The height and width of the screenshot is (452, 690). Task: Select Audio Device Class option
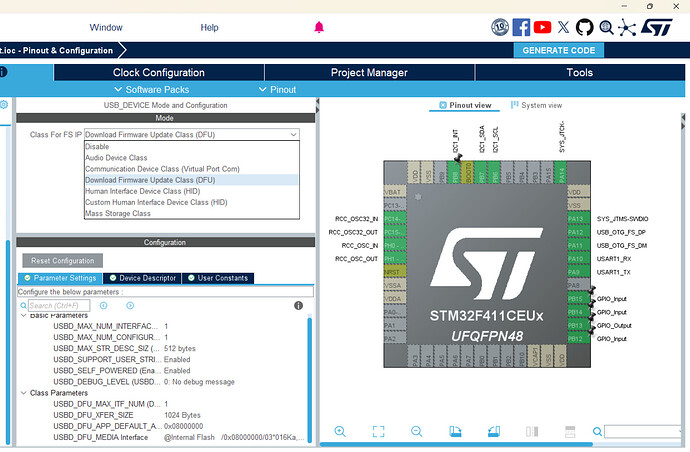pyautogui.click(x=116, y=157)
